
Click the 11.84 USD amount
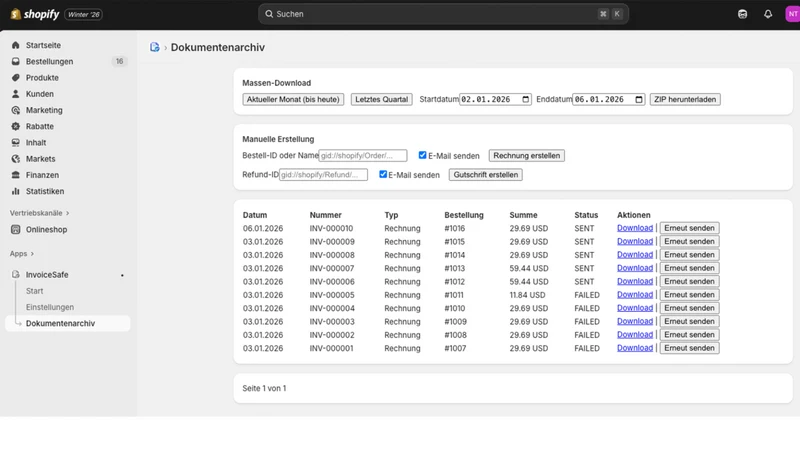click(x=528, y=295)
